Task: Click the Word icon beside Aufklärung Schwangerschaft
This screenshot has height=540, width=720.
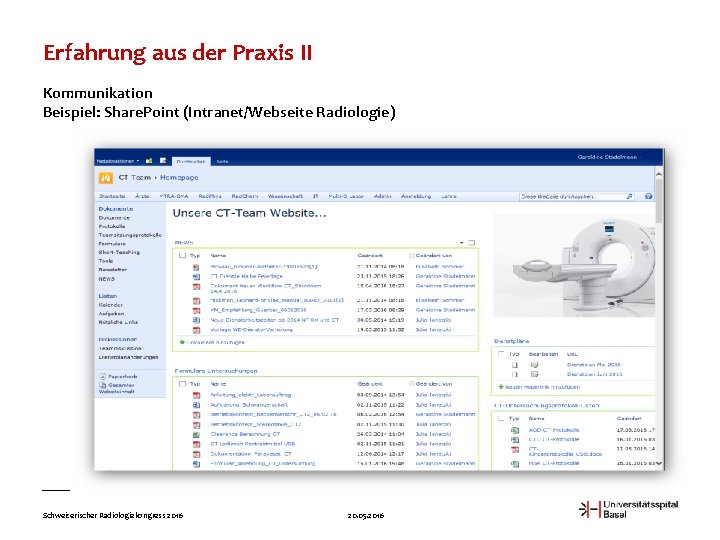Action: tap(196, 405)
